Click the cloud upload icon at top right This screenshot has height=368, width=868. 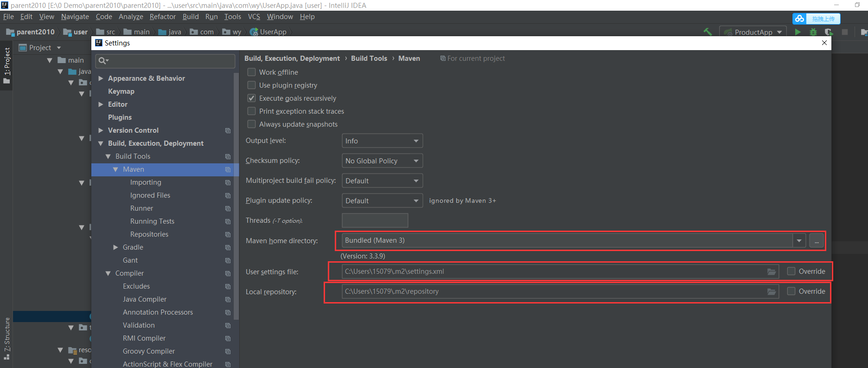click(799, 19)
